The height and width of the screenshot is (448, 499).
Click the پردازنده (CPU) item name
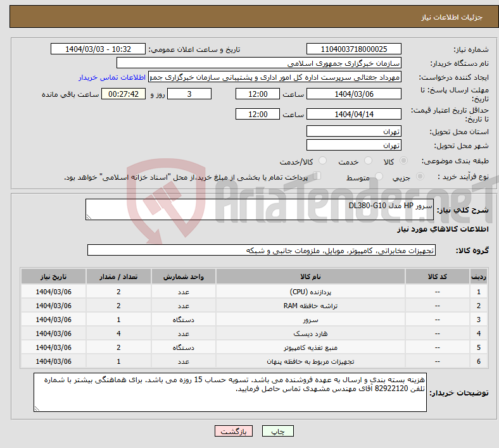coord(310,292)
